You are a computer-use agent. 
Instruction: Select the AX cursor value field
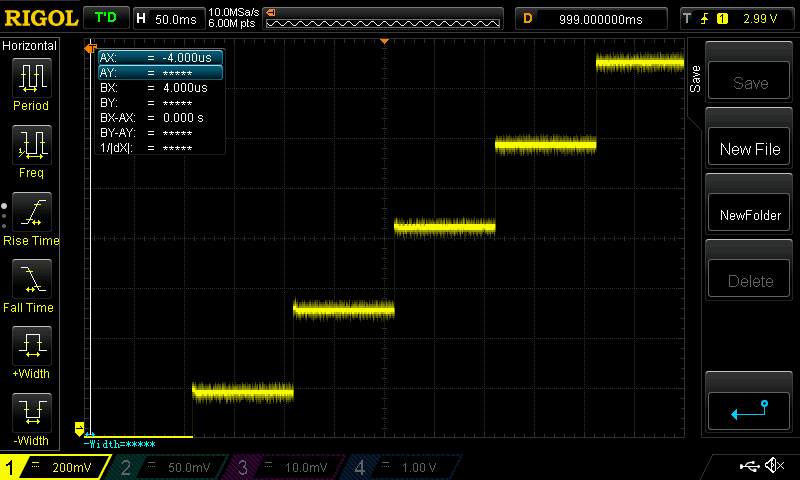point(160,58)
